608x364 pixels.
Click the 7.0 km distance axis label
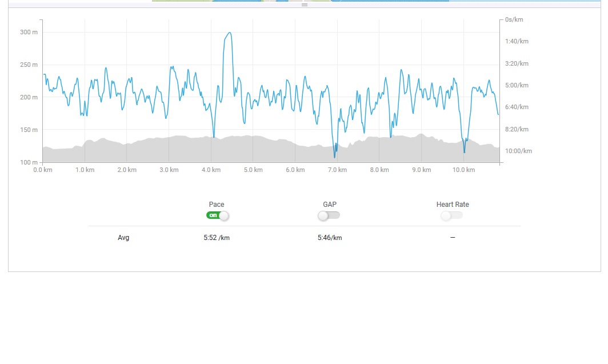click(x=337, y=170)
